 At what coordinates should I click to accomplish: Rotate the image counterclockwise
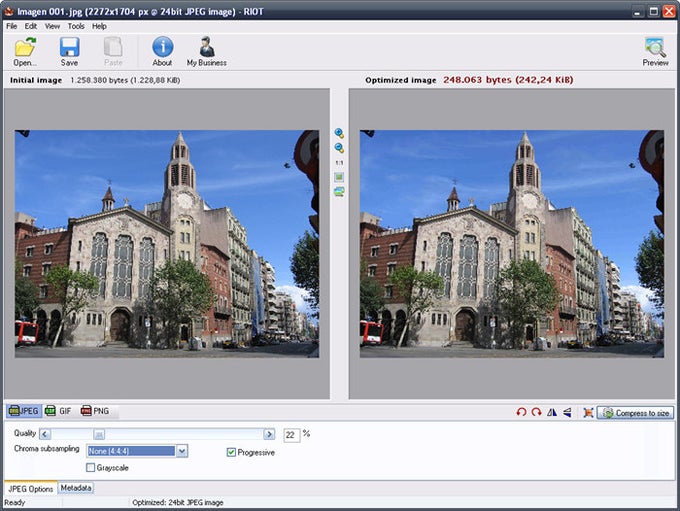coord(521,412)
